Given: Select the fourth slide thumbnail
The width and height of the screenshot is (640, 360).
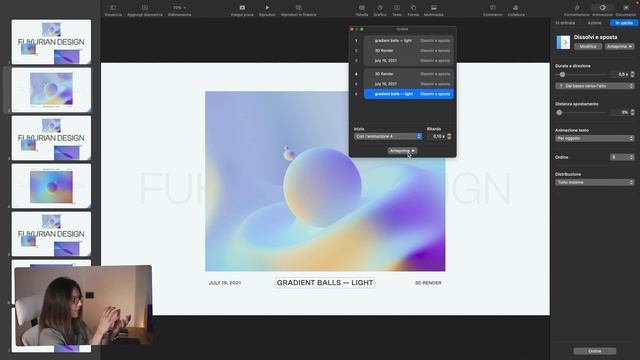Looking at the screenshot, I should 51,186.
